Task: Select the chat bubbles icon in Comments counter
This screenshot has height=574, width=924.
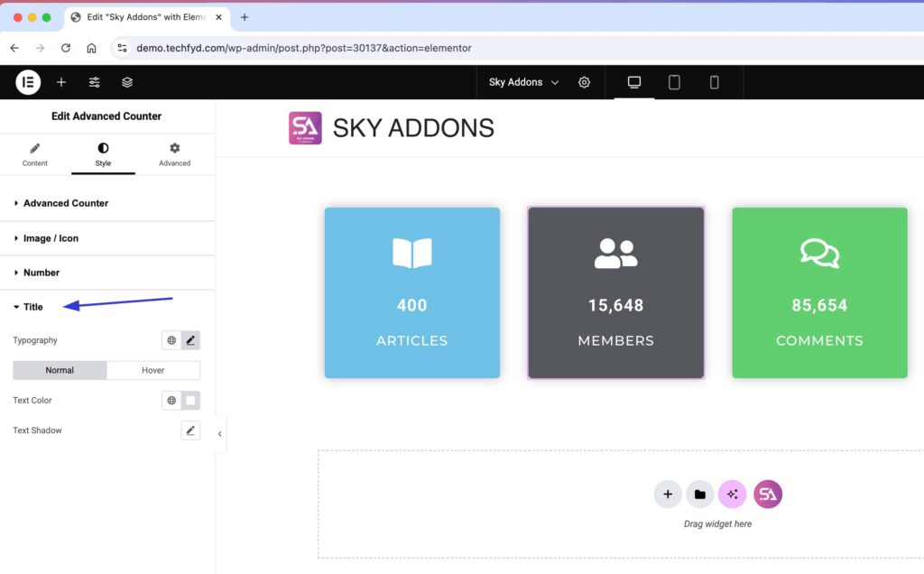Action: 819,254
